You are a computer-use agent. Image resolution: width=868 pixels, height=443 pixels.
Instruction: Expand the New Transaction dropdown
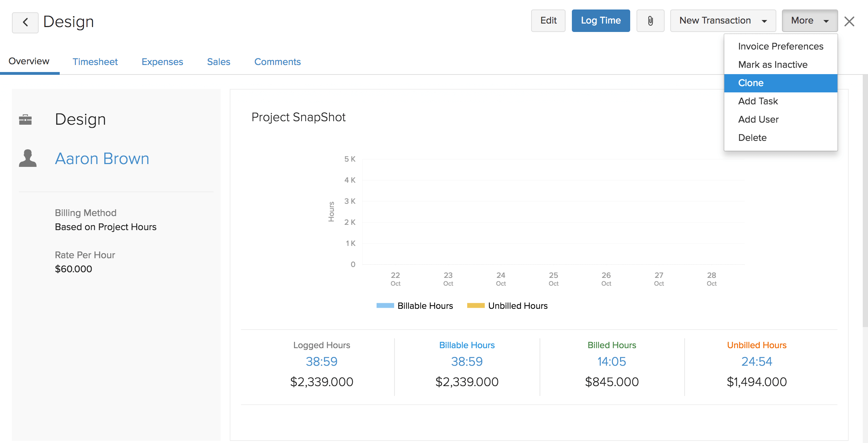coord(723,21)
